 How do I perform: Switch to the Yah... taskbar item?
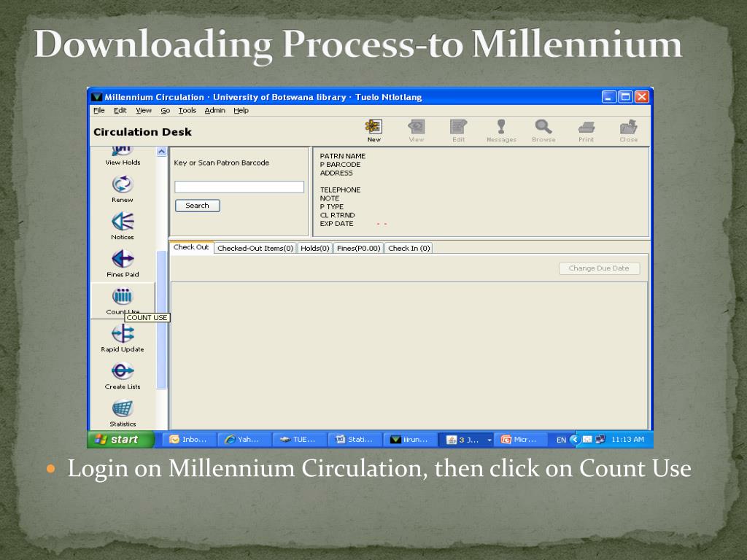[244, 440]
